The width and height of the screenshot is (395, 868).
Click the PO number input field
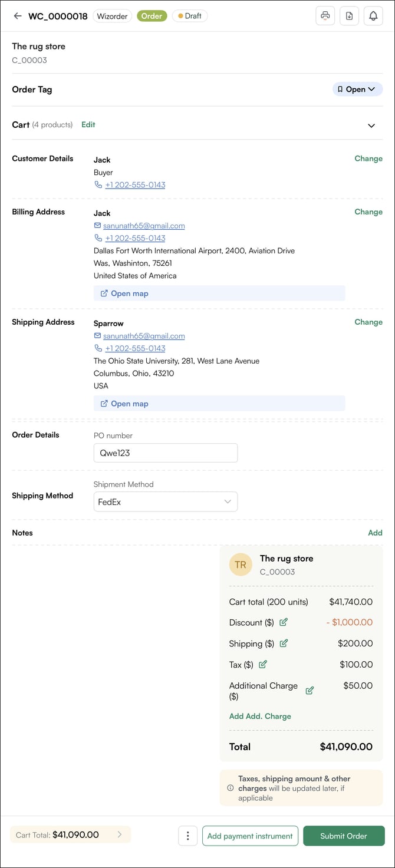click(x=166, y=453)
